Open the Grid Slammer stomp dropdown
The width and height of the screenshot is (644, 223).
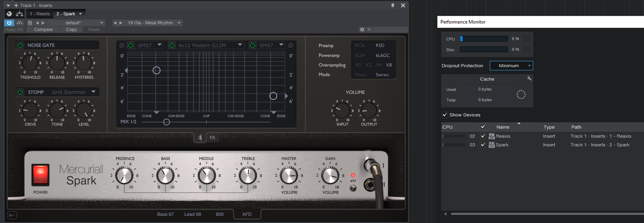click(x=73, y=92)
